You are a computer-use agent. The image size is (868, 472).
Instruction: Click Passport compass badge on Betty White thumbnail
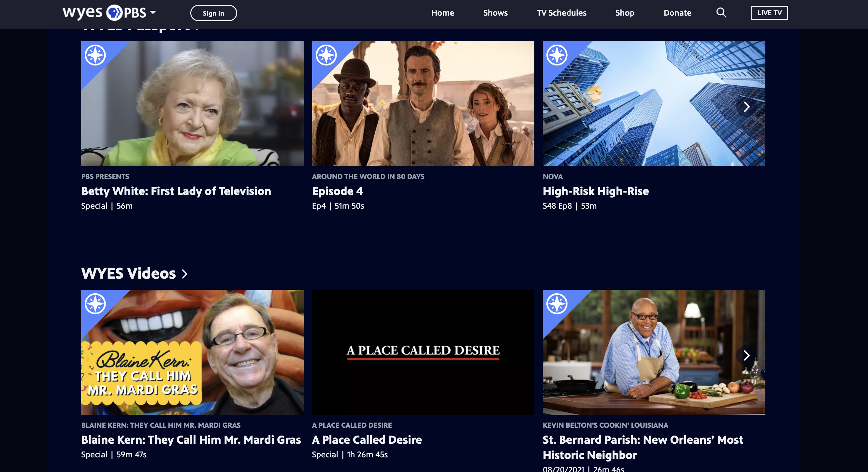[95, 55]
